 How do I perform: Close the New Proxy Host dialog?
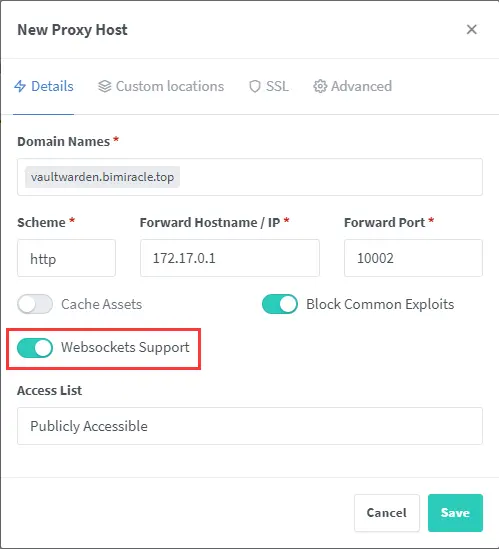[472, 29]
